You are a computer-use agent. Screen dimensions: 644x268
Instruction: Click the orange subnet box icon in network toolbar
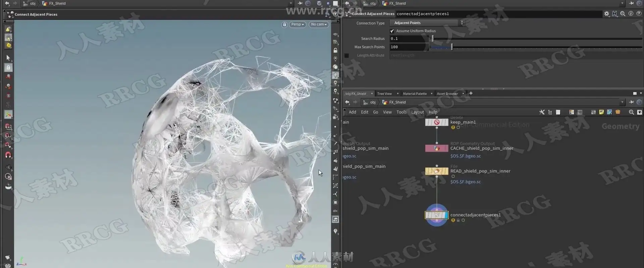click(x=618, y=112)
